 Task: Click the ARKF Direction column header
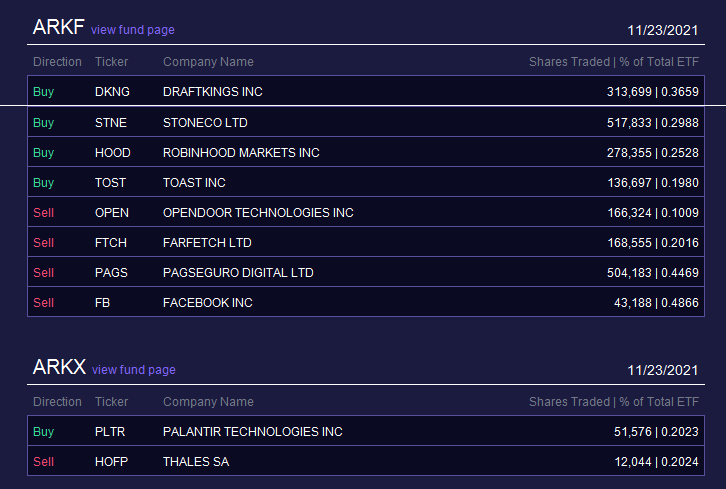pos(57,62)
